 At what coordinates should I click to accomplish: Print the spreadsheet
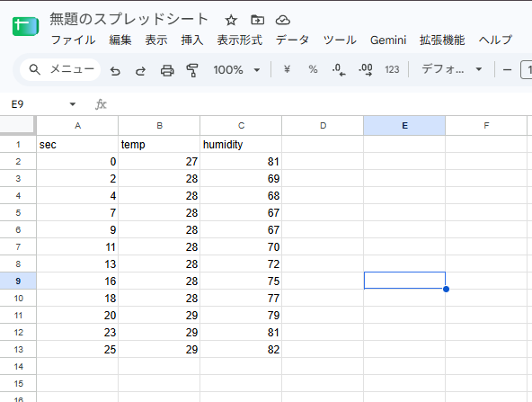tap(167, 71)
